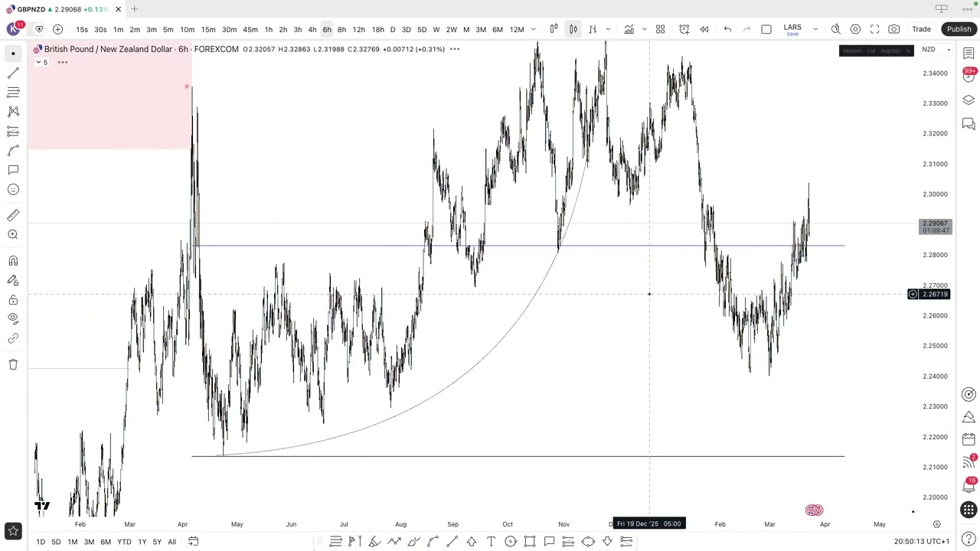Switch to the 2W timeframe

pyautogui.click(x=451, y=29)
